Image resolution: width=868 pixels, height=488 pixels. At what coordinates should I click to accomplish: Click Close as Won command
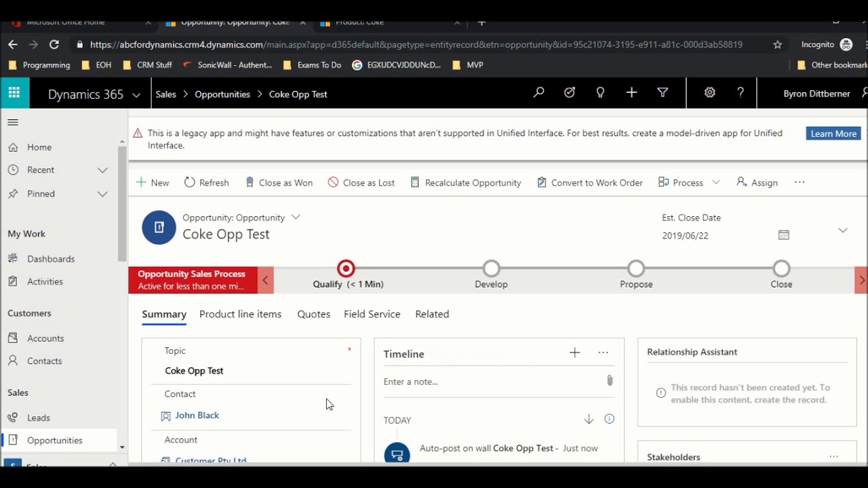coord(279,182)
